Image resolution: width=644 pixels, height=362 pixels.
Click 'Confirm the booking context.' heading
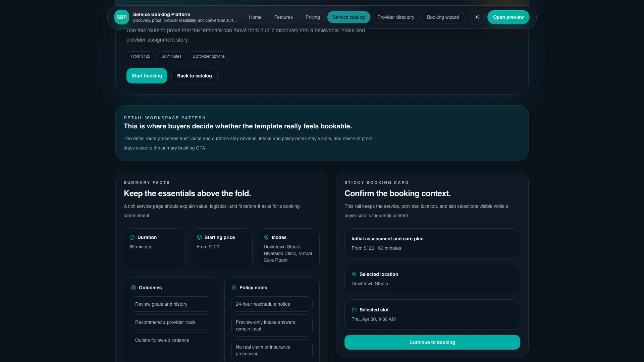click(397, 193)
